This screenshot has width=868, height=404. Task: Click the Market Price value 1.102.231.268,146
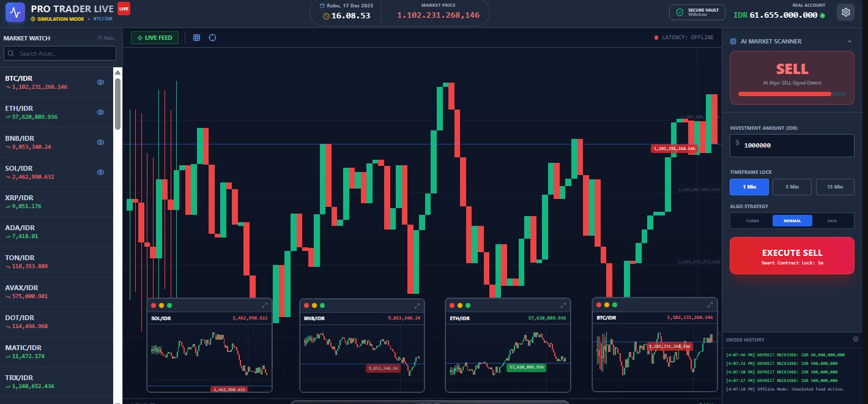click(439, 15)
